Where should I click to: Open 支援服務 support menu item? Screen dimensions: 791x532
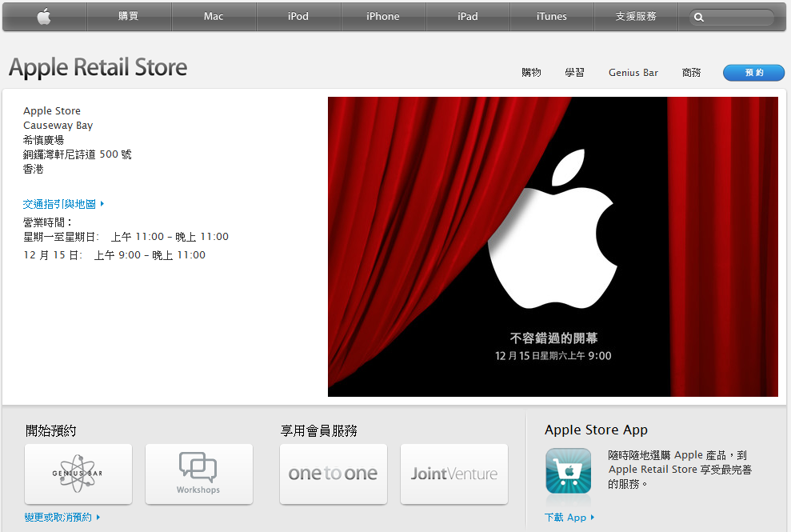click(636, 17)
